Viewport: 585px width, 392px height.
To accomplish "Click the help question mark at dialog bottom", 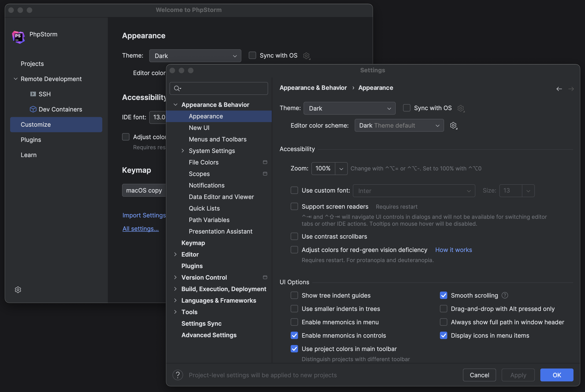I will pyautogui.click(x=178, y=375).
